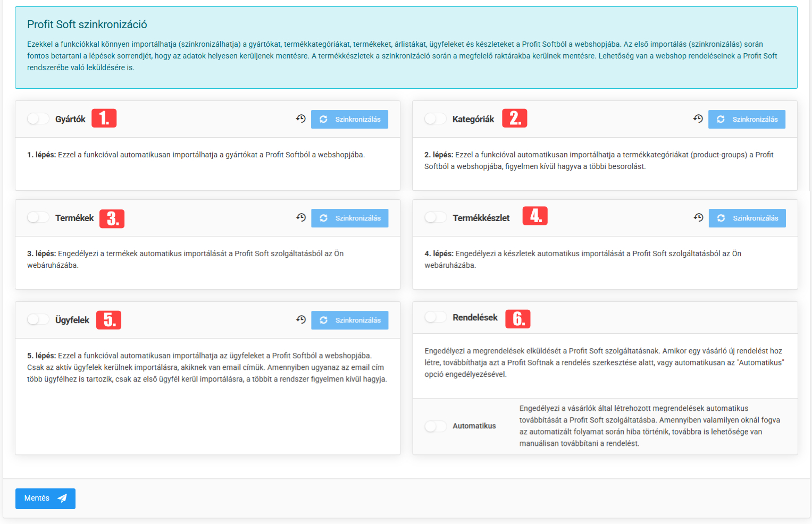Click the Termékkészlet card title
This screenshot has width=812, height=524.
481,218
